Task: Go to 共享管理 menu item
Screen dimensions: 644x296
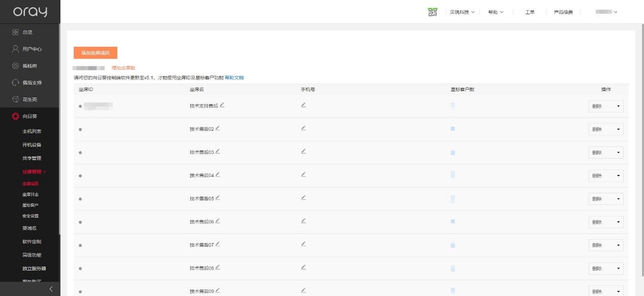Action: [31, 158]
